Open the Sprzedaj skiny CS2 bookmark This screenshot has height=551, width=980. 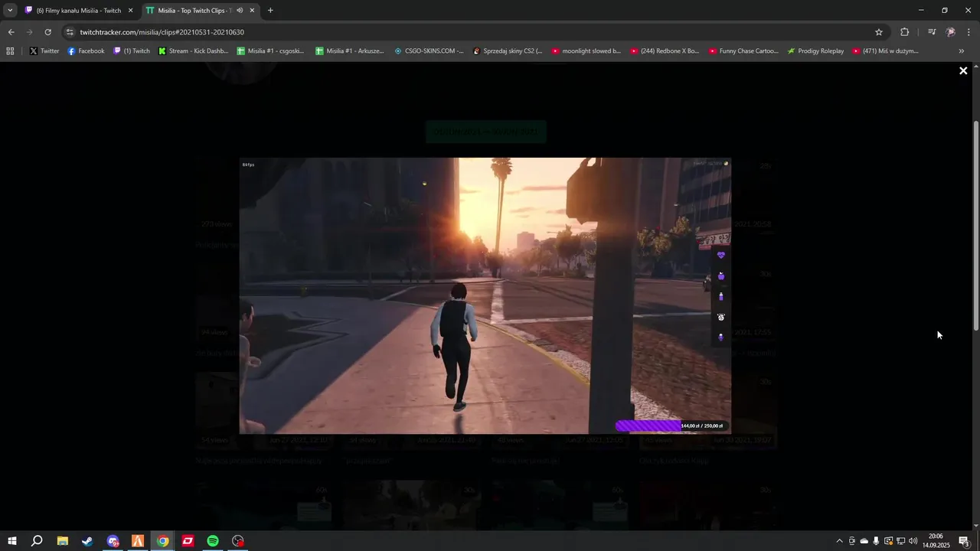[508, 51]
